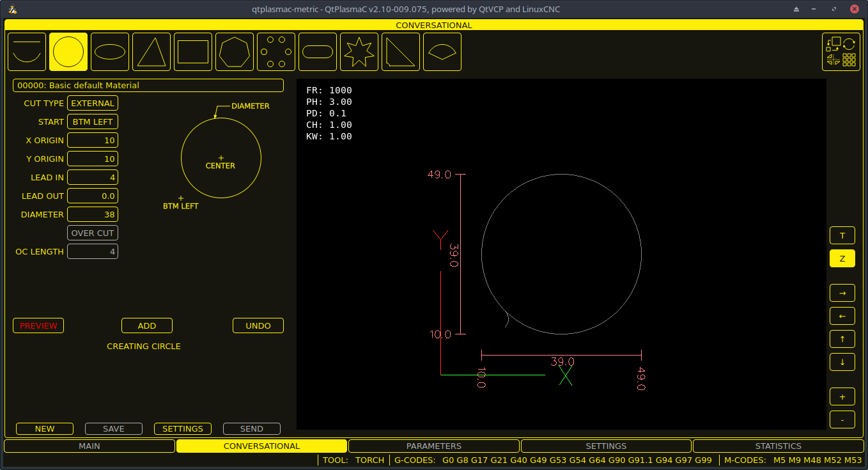Select the gusset shape tool
This screenshot has height=470, width=868.
point(400,51)
